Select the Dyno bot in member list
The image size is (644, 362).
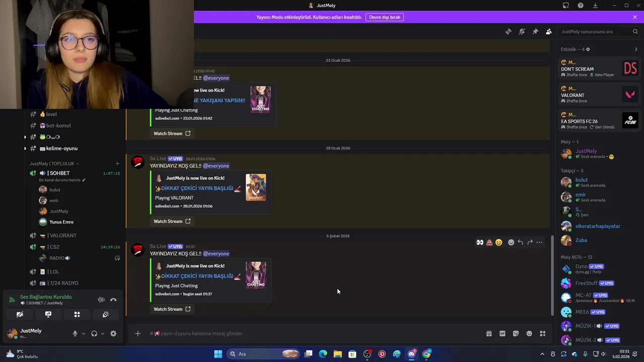click(x=599, y=268)
